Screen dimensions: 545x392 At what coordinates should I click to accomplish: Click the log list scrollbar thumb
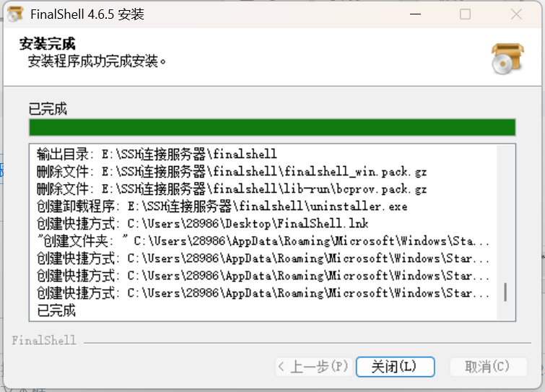tap(505, 292)
